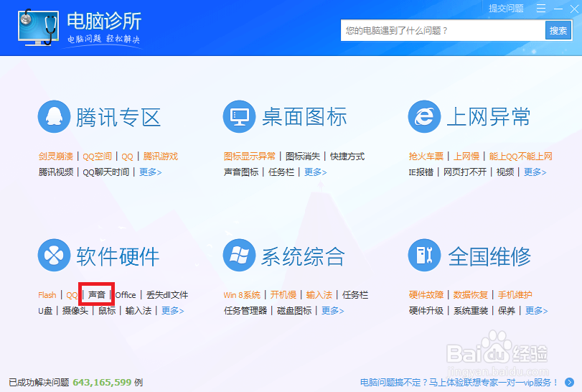Select Office link
The width and height of the screenshot is (582, 392).
pos(126,295)
